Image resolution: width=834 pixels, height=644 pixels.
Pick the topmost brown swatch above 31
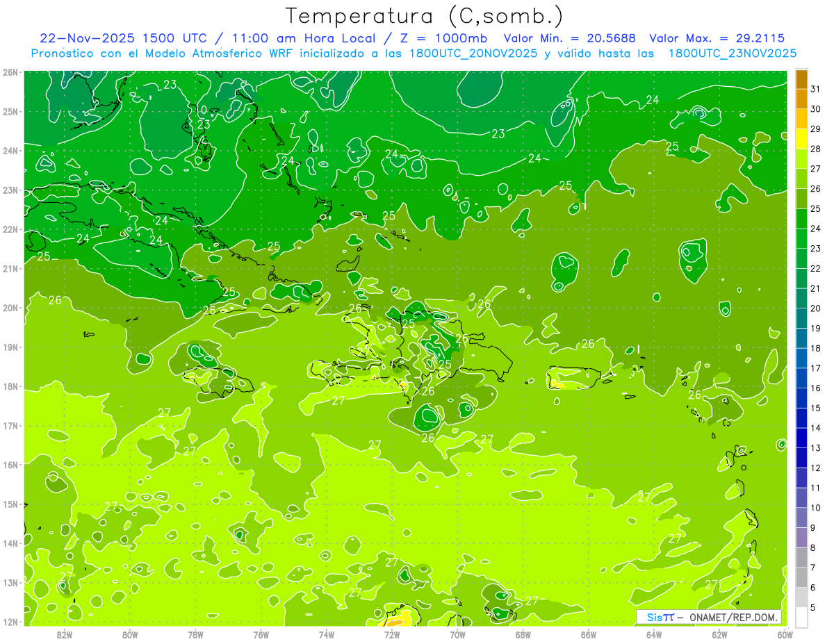tap(801, 79)
